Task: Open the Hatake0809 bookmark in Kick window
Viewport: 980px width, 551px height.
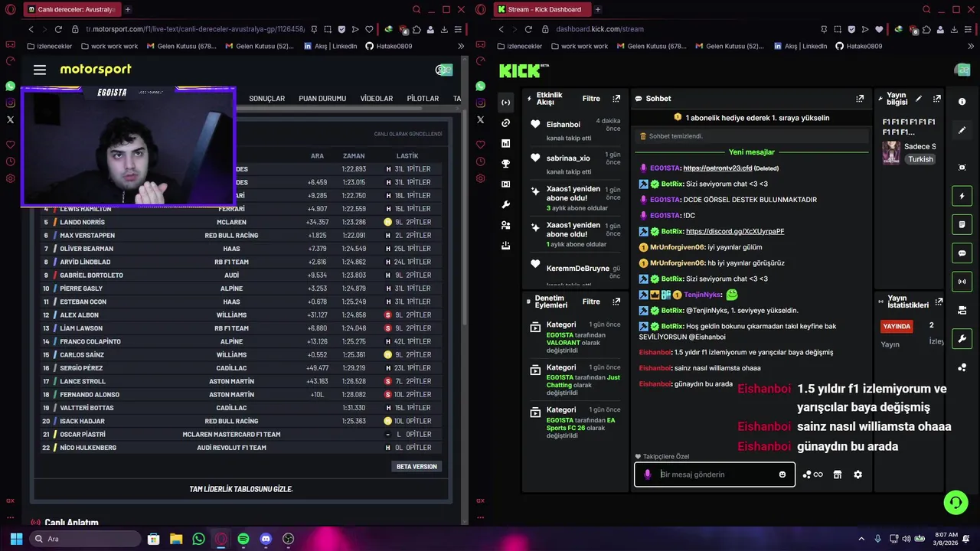Action: 859,46
